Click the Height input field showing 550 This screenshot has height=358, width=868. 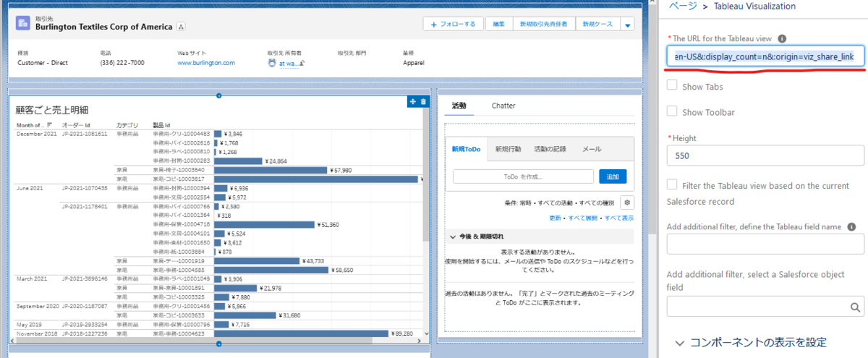pos(765,155)
